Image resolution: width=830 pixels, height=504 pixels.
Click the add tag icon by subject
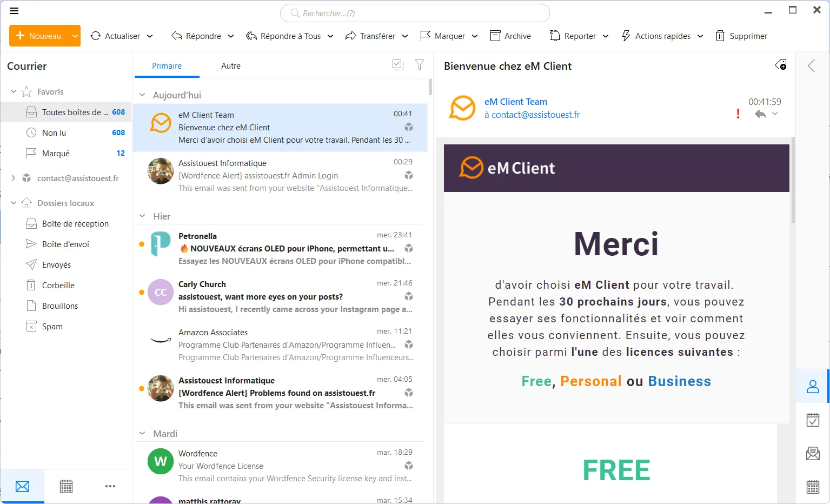click(x=781, y=65)
